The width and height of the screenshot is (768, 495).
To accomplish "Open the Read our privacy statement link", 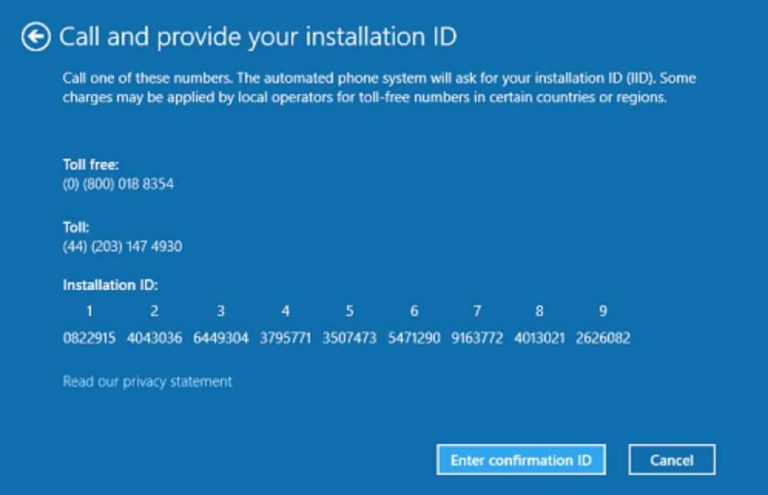I will click(x=147, y=381).
